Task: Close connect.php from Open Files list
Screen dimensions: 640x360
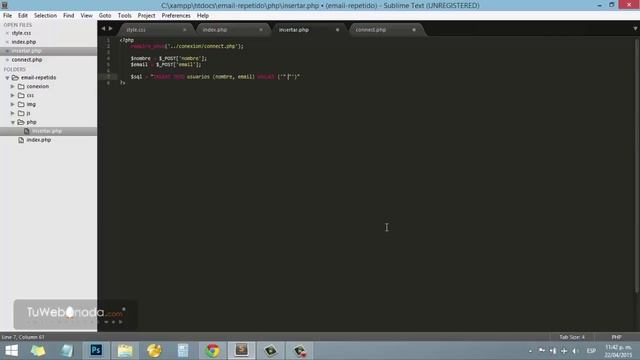Action: pyautogui.click(x=7, y=60)
